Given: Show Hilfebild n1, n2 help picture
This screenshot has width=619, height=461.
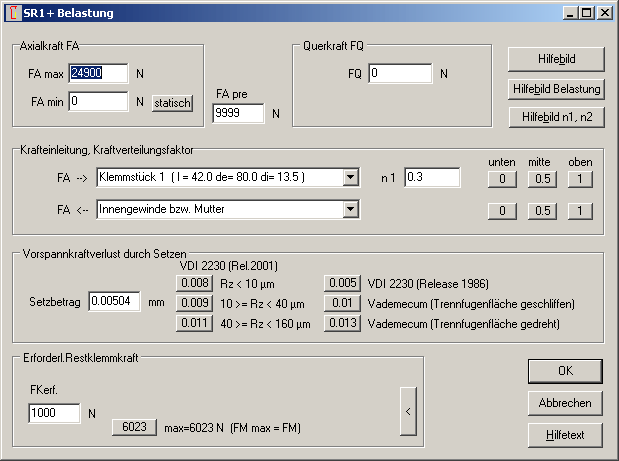Looking at the screenshot, I should click(556, 117).
